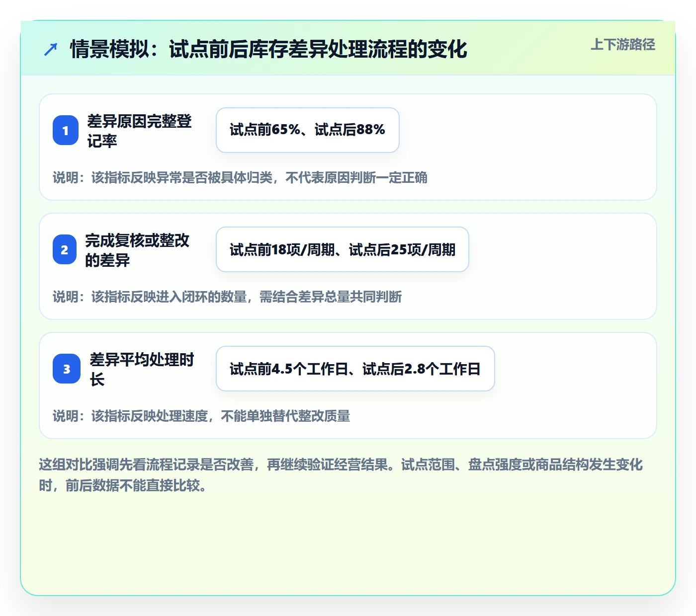Select the 差异原因完整登记率 heading
This screenshot has width=696, height=616.
click(x=140, y=131)
